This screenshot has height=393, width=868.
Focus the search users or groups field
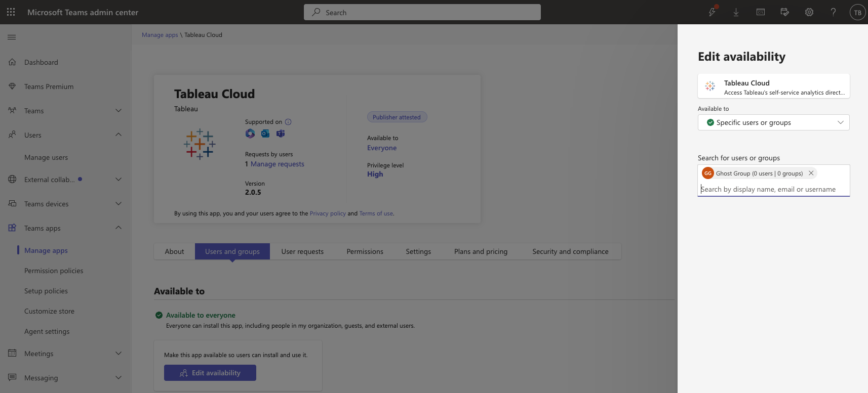click(774, 189)
